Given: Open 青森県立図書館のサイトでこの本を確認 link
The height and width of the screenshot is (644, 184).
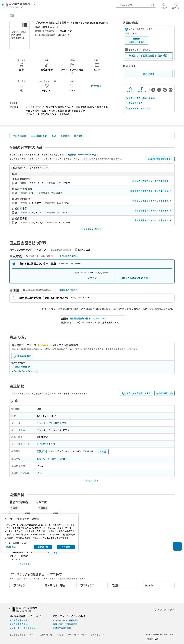Looking at the screenshot, I should 152,201.
